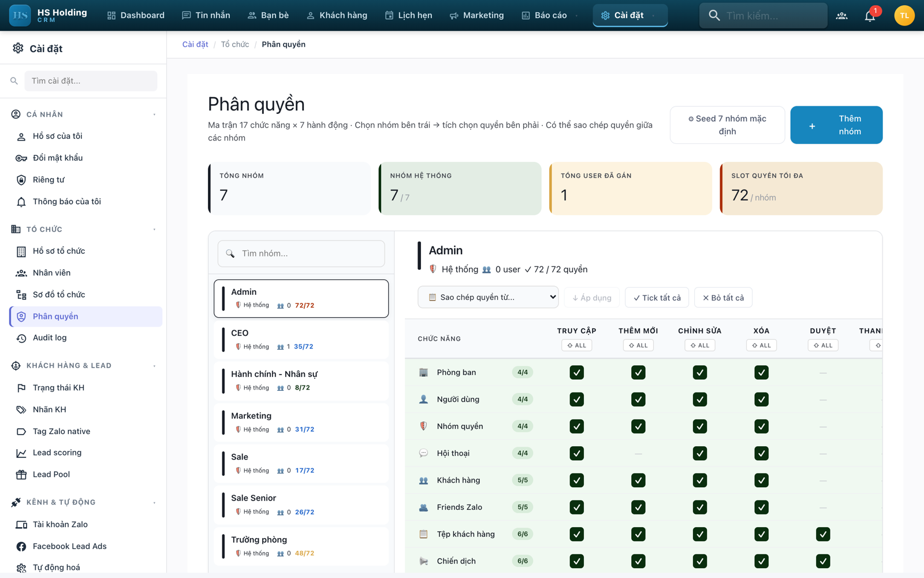Click bell icon next to Thông báo của tôi

[21, 202]
